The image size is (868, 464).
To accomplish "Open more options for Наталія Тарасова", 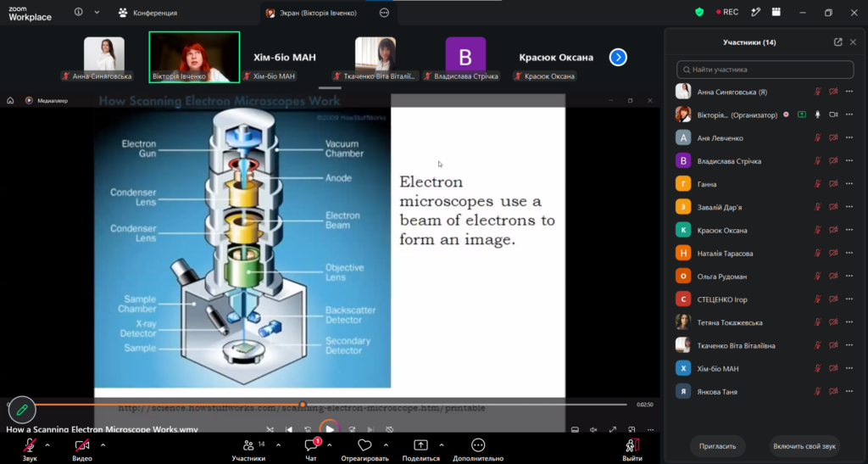I will [849, 253].
